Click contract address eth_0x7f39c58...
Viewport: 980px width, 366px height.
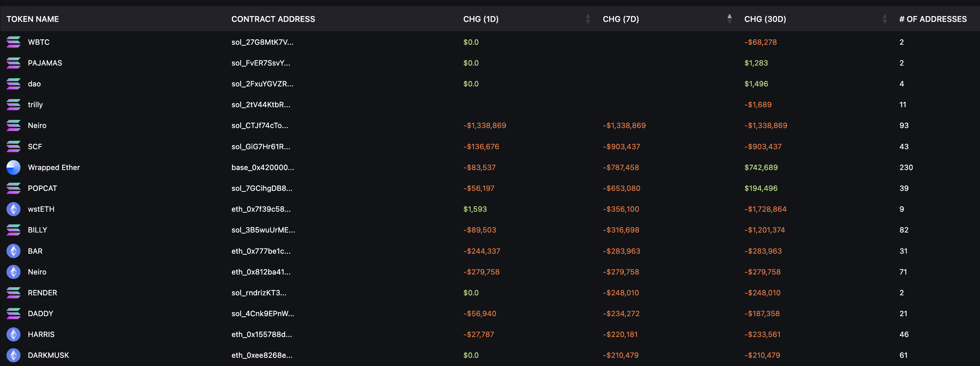tap(261, 209)
